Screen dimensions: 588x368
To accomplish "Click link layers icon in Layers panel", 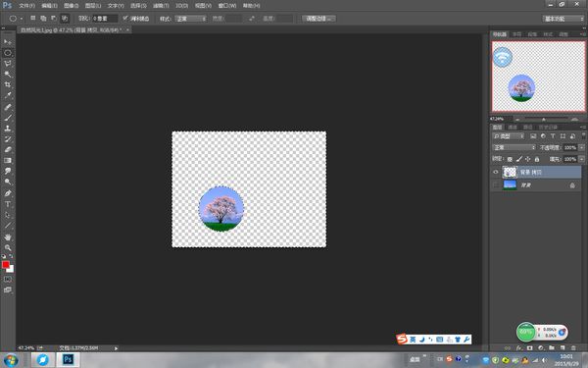I will click(508, 347).
